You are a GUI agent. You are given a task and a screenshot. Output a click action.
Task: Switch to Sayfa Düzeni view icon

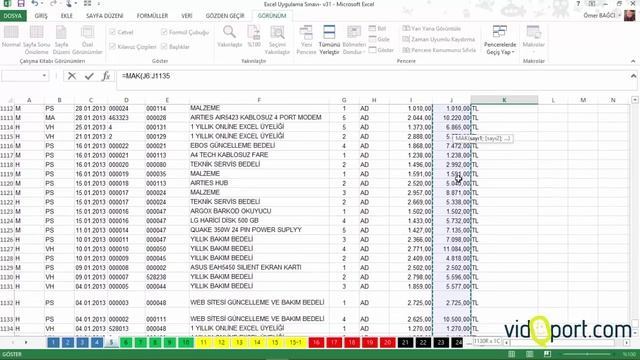point(61,40)
